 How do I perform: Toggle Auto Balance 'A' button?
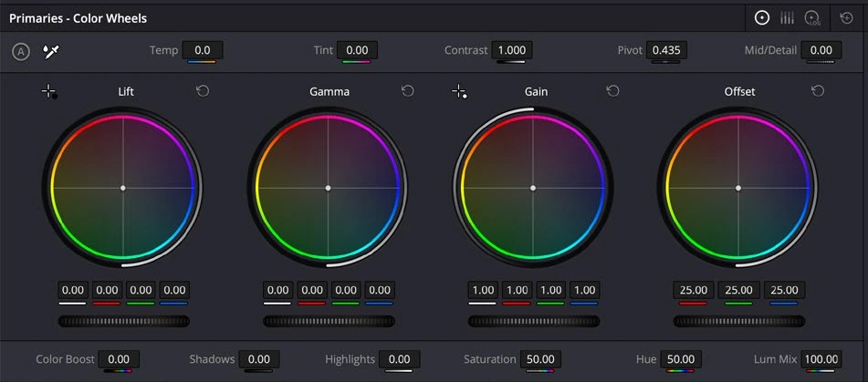[x=21, y=52]
